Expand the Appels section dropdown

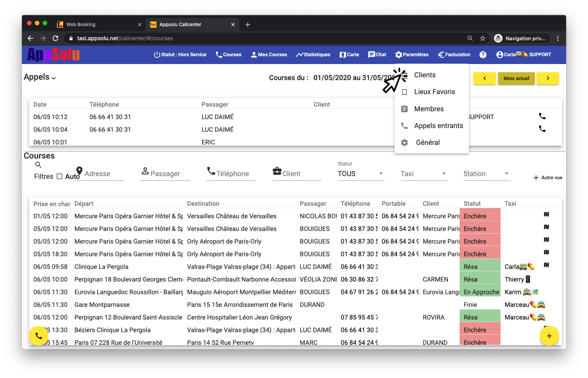coord(40,77)
